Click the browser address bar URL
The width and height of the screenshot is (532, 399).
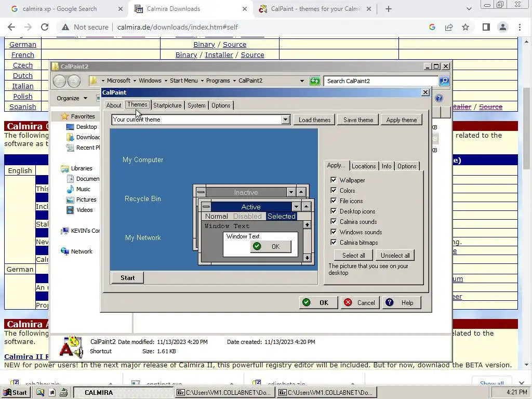click(178, 27)
